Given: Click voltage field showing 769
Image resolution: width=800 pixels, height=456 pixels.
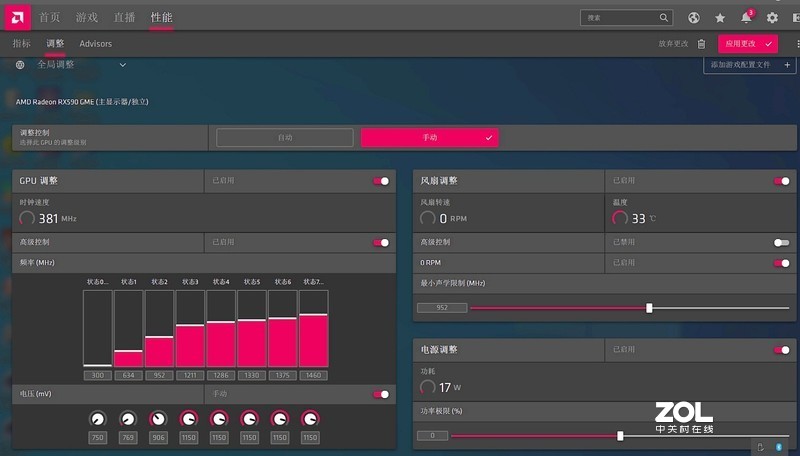Looking at the screenshot, I should pos(128,438).
